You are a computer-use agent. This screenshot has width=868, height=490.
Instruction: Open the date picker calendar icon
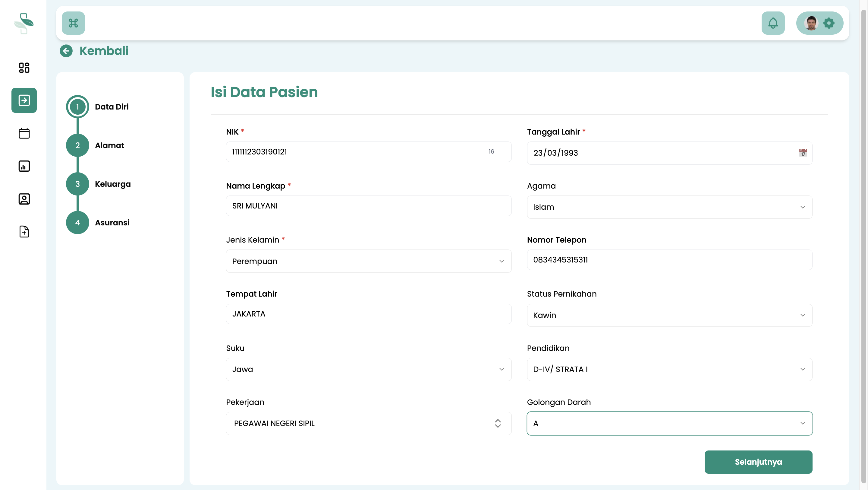click(803, 153)
